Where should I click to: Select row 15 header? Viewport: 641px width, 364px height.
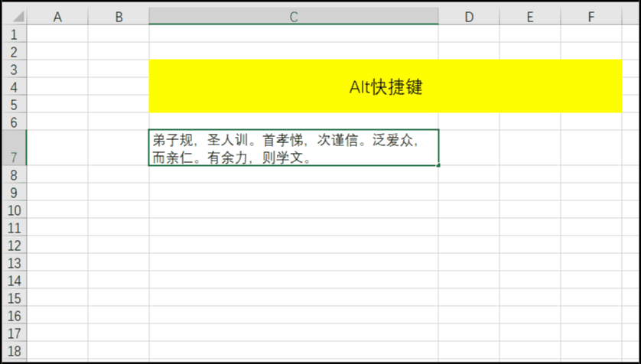15,298
